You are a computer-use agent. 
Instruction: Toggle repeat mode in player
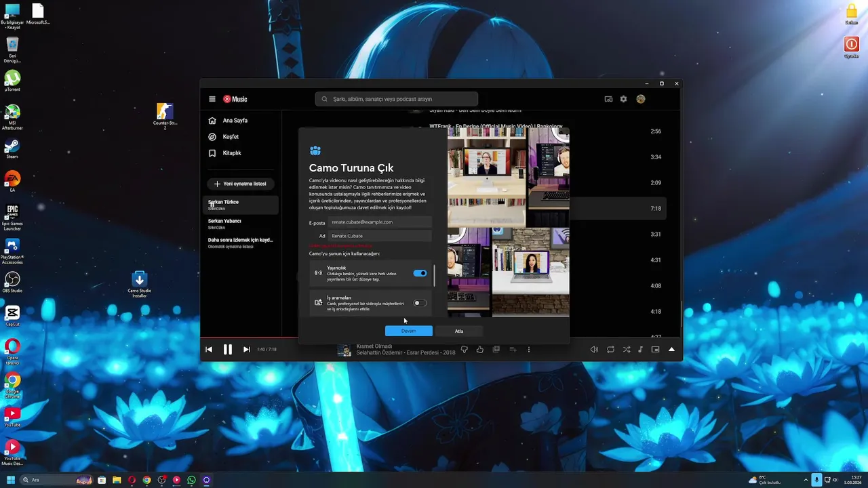tap(610, 349)
